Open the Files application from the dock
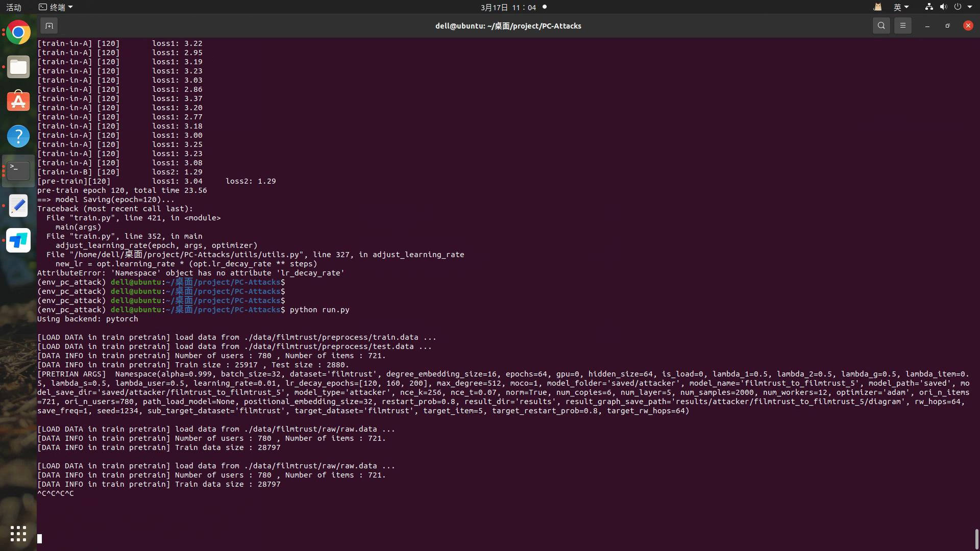Viewport: 980px width, 551px height. 18,67
